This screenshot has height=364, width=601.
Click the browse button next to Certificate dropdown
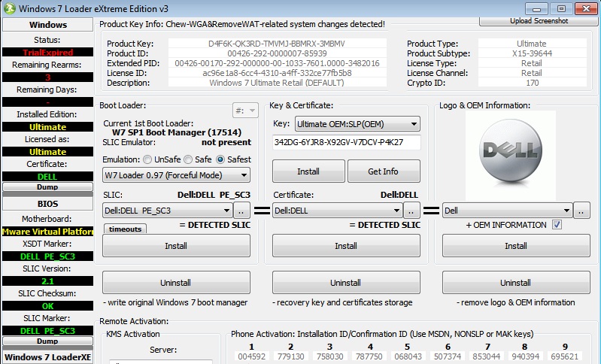click(x=411, y=211)
